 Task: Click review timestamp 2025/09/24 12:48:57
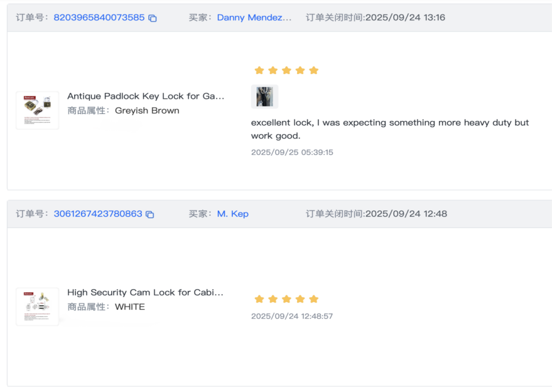(x=292, y=316)
